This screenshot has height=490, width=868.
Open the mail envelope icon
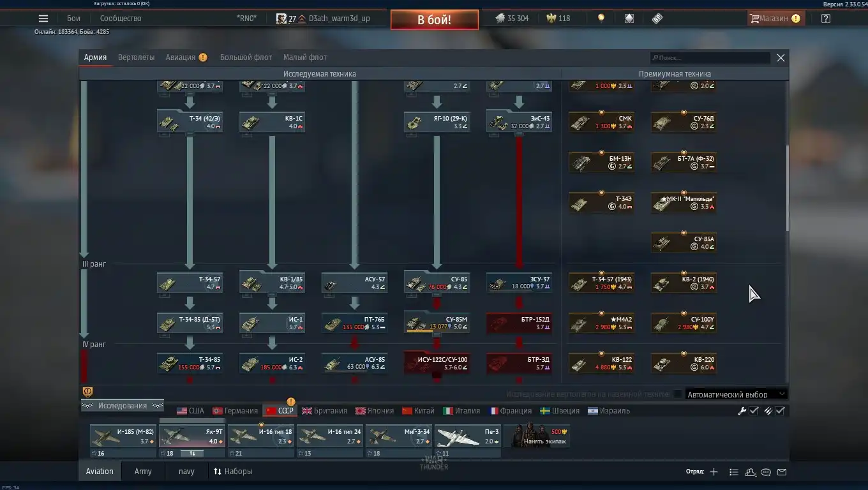tap(782, 472)
